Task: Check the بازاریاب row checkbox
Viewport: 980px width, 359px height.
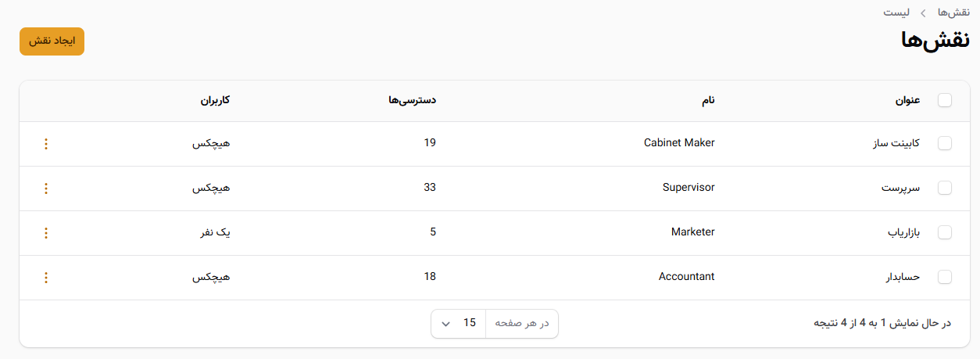Action: (945, 233)
